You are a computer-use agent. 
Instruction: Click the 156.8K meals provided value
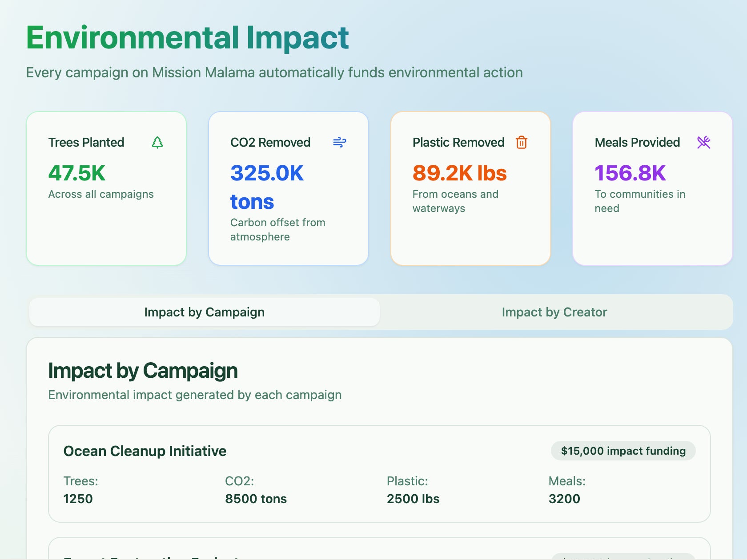coord(631,173)
